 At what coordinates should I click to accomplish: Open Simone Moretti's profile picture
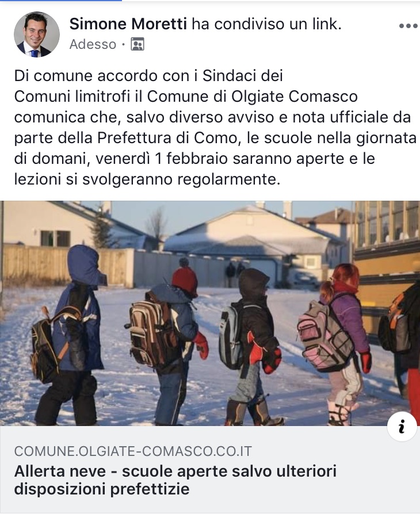(x=37, y=34)
